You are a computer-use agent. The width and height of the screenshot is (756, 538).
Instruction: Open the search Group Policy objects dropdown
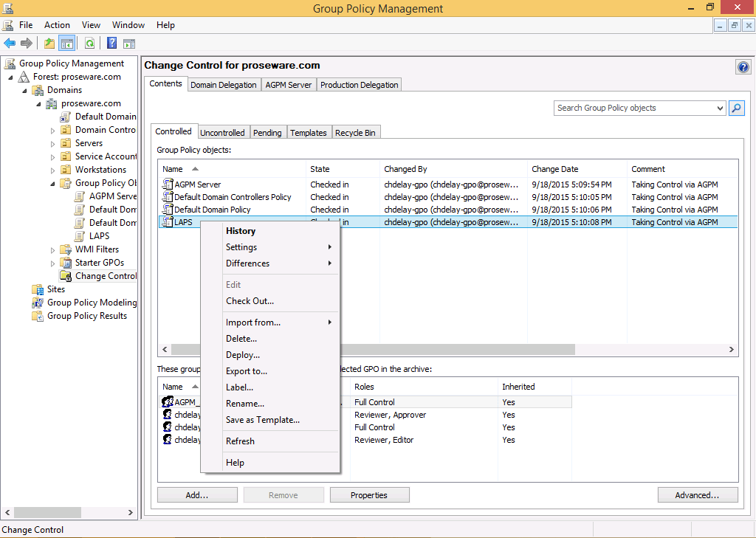point(721,108)
